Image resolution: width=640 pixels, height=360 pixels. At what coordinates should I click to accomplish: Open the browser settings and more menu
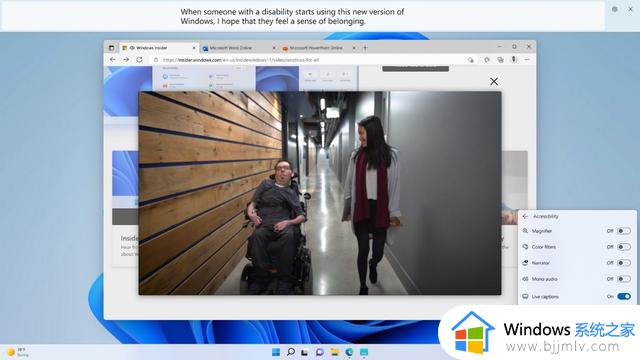click(527, 60)
